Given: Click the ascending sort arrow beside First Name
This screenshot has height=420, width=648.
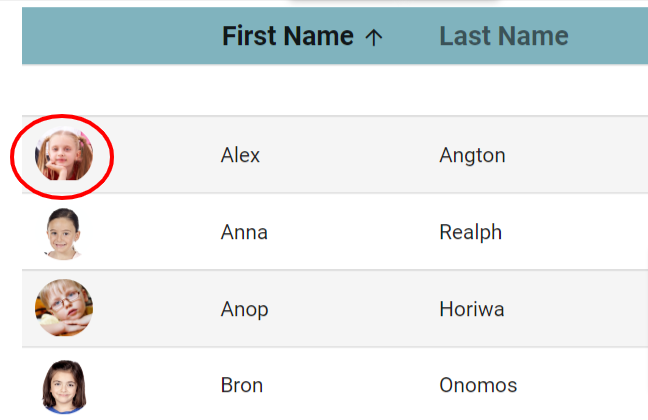Looking at the screenshot, I should click(374, 37).
